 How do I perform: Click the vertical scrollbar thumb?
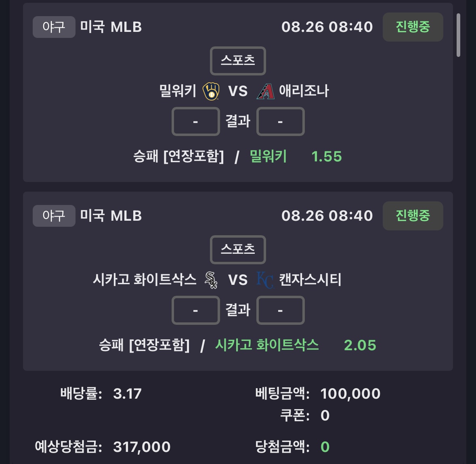coord(458,35)
